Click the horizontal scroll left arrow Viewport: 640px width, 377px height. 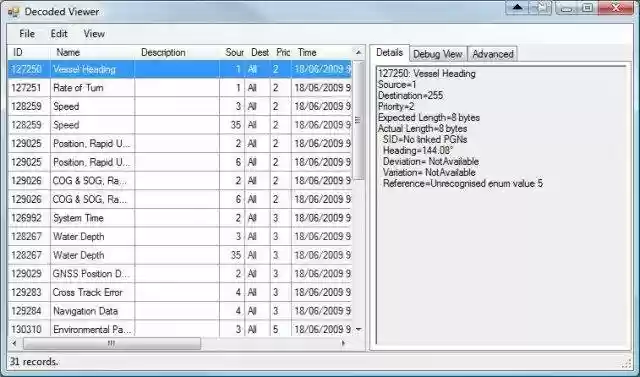[14, 344]
